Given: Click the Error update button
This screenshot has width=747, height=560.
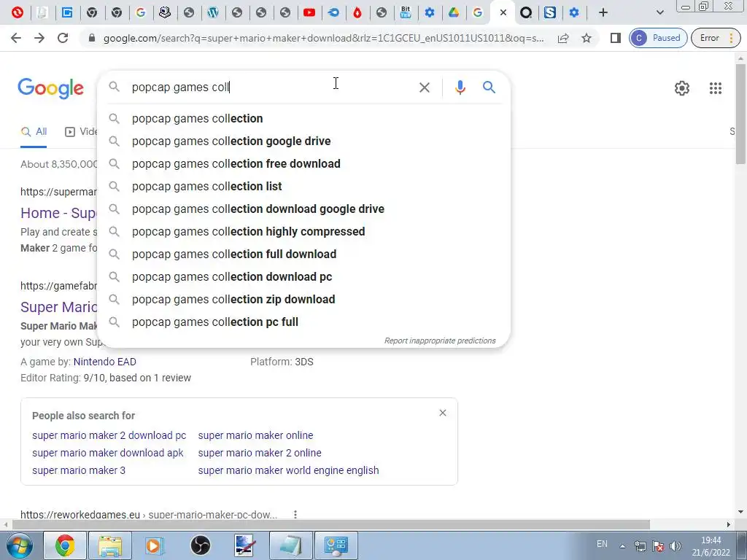Looking at the screenshot, I should click(716, 38).
